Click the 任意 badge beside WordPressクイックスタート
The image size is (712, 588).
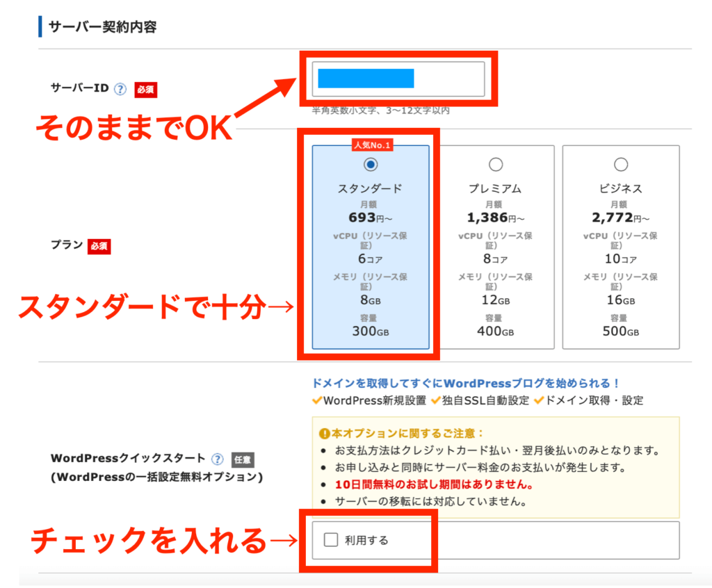coord(243,459)
